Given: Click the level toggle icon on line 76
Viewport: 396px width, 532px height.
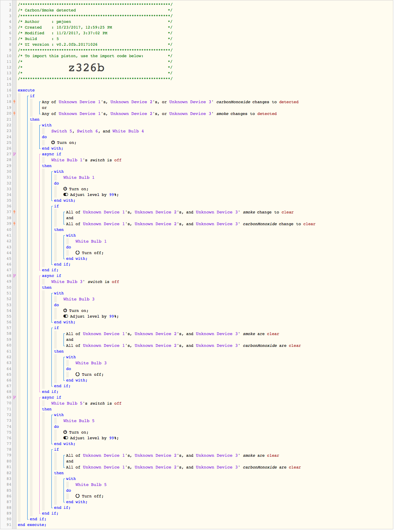Looking at the screenshot, I should tap(66, 438).
